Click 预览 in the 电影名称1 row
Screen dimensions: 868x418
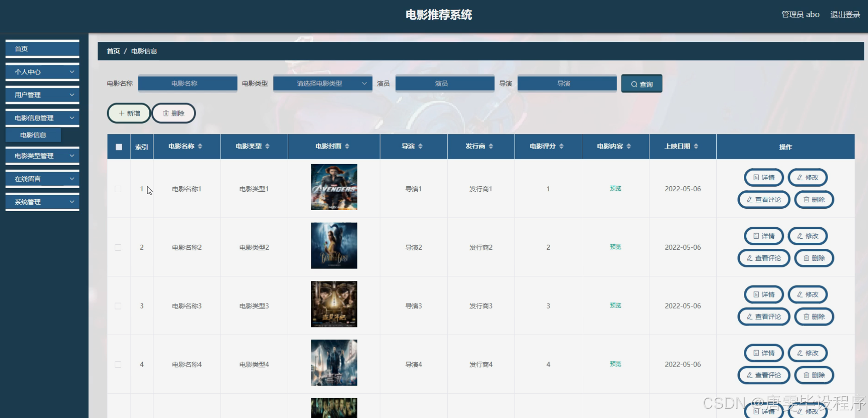(615, 189)
